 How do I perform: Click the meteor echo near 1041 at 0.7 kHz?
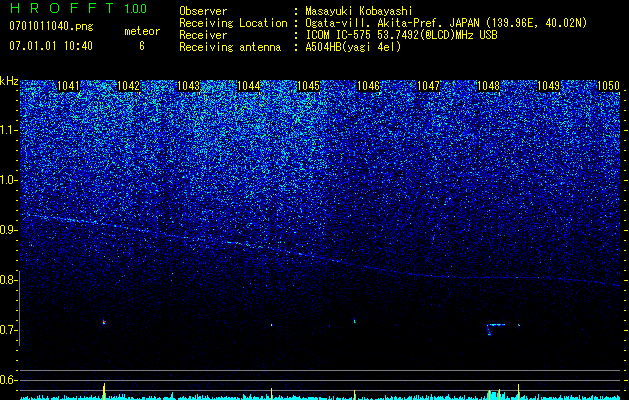(x=104, y=322)
